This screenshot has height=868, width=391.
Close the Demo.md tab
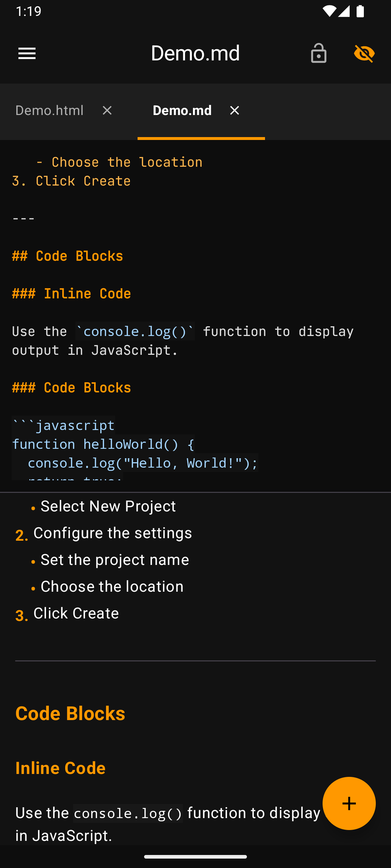(234, 111)
